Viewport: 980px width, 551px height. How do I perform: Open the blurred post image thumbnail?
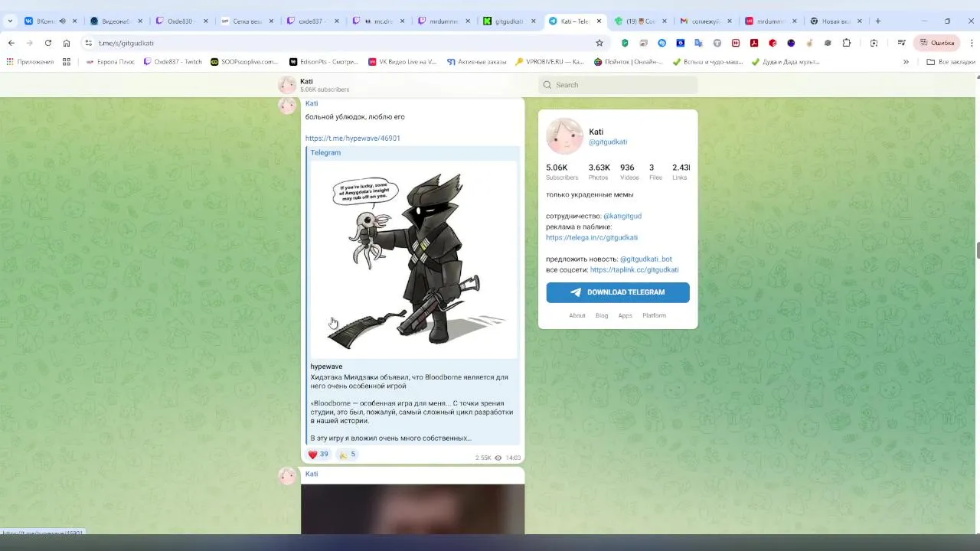[413, 509]
